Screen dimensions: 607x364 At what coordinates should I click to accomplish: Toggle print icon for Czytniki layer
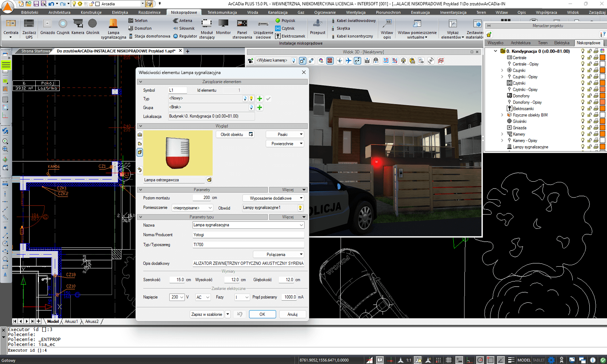click(x=596, y=83)
